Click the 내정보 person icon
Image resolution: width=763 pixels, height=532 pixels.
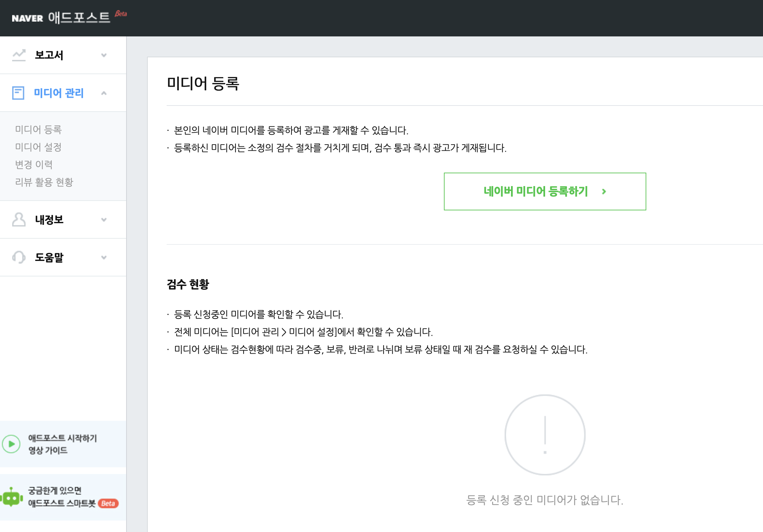[19, 220]
